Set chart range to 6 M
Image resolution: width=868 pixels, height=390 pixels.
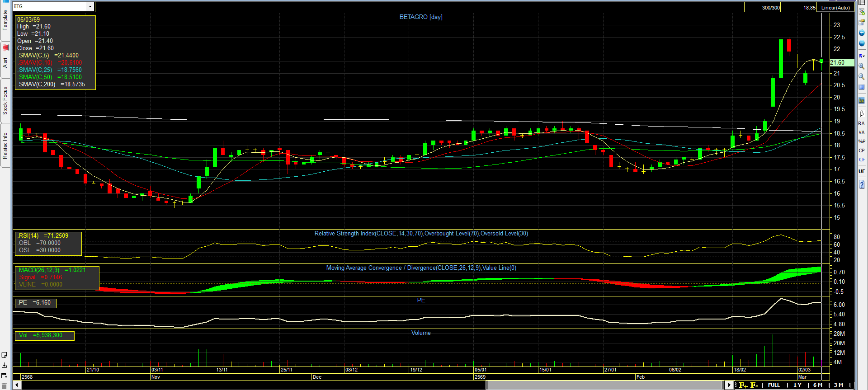coord(817,385)
